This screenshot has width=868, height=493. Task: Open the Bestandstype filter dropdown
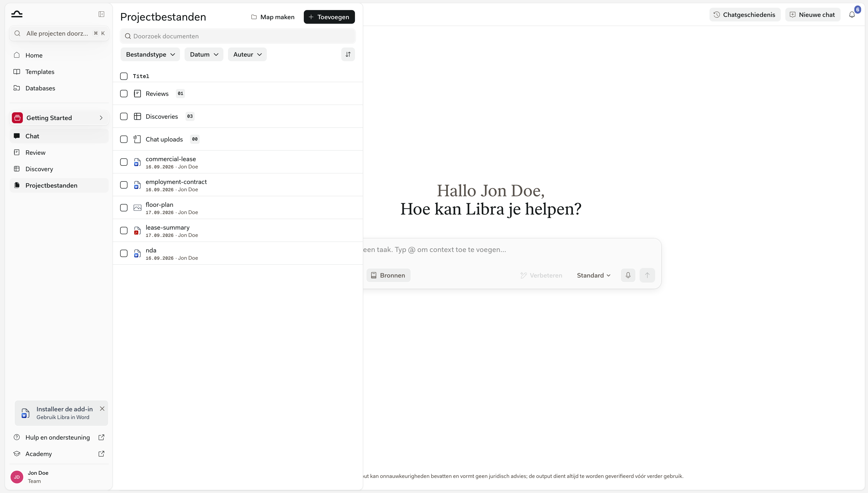pyautogui.click(x=150, y=54)
